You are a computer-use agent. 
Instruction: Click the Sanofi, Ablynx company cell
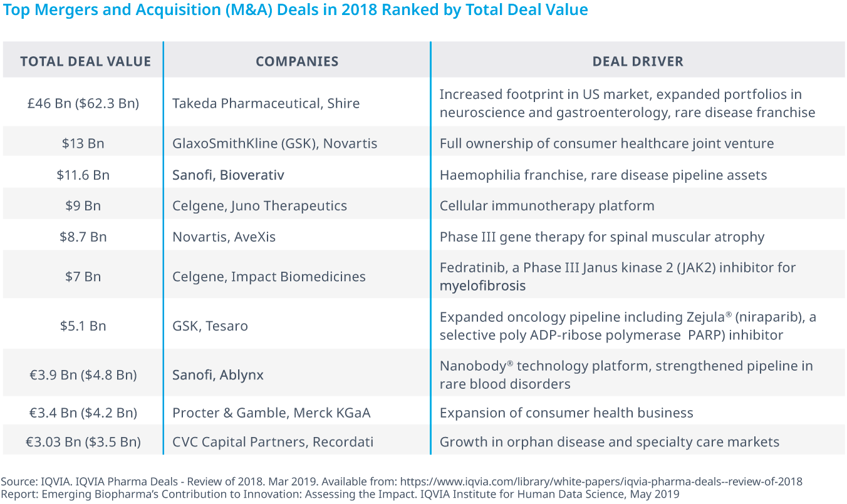(218, 375)
